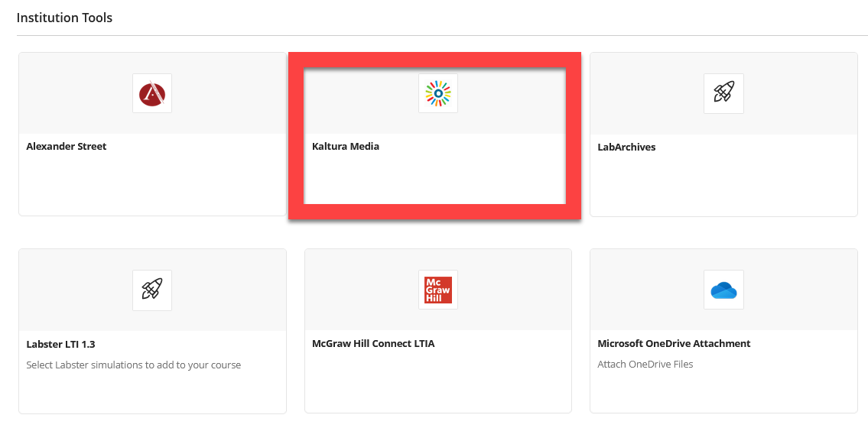
Task: Click the McGraw Hill logo icon
Action: [x=438, y=290]
